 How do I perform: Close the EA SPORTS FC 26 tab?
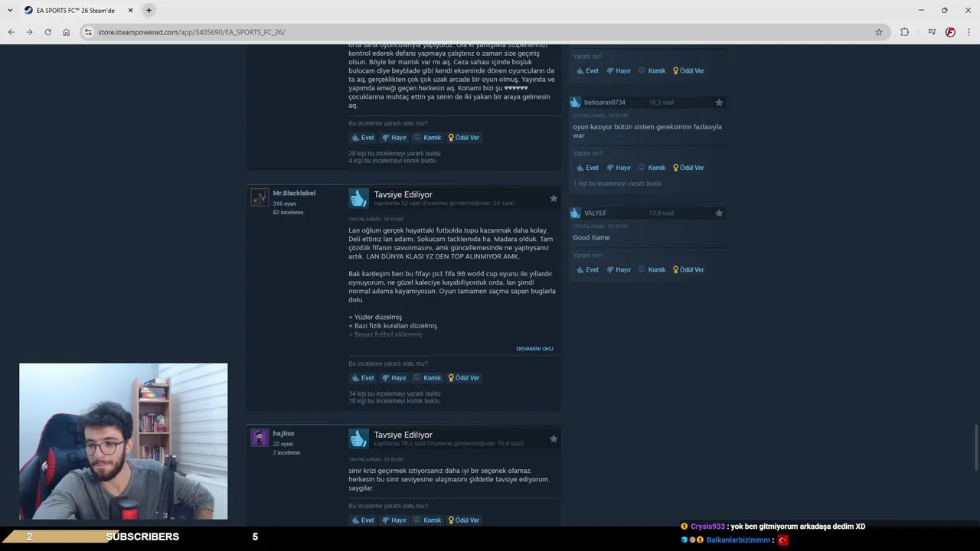point(130,10)
